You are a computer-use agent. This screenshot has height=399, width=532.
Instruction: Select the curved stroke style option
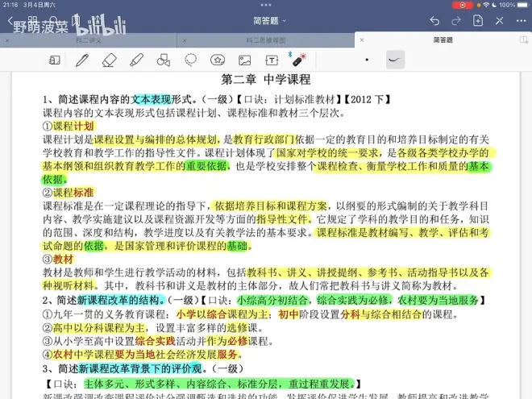pyautogui.click(x=395, y=60)
